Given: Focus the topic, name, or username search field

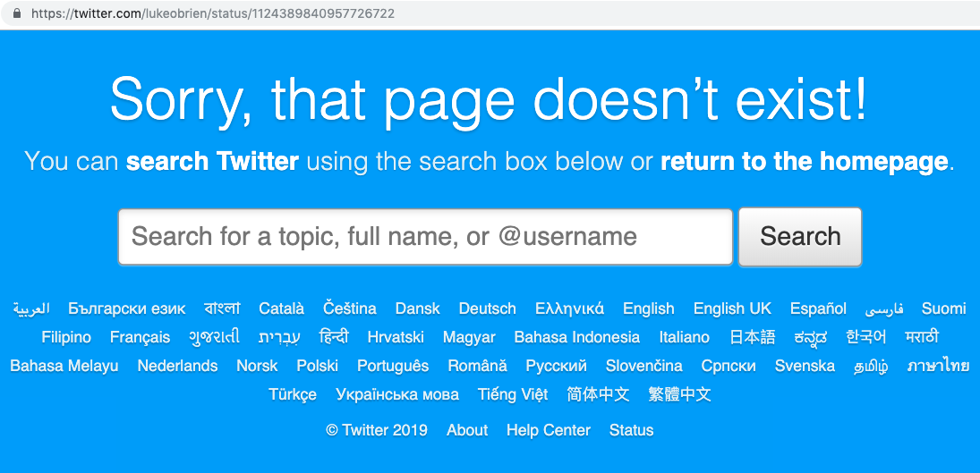Looking at the screenshot, I should pos(425,237).
